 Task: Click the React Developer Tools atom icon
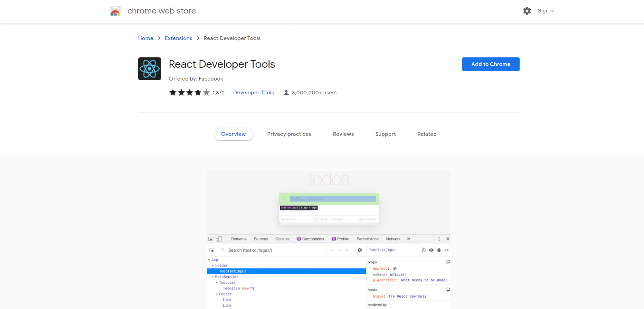point(150,69)
